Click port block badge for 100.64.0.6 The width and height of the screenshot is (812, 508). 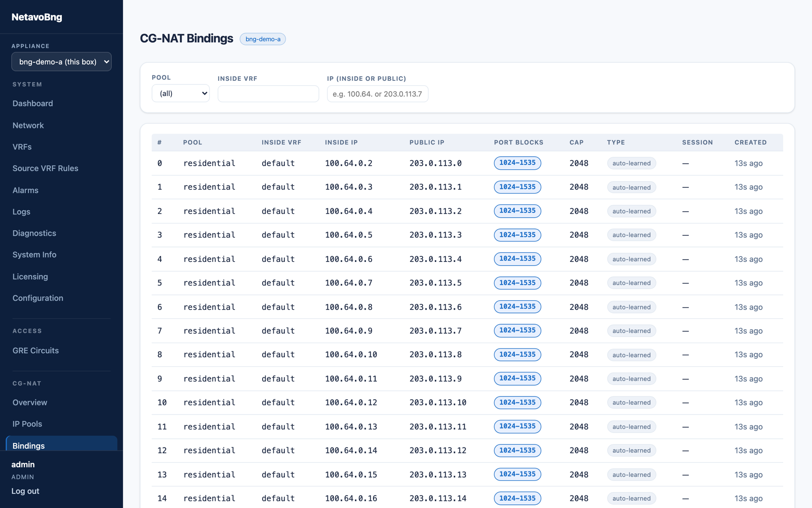point(517,259)
